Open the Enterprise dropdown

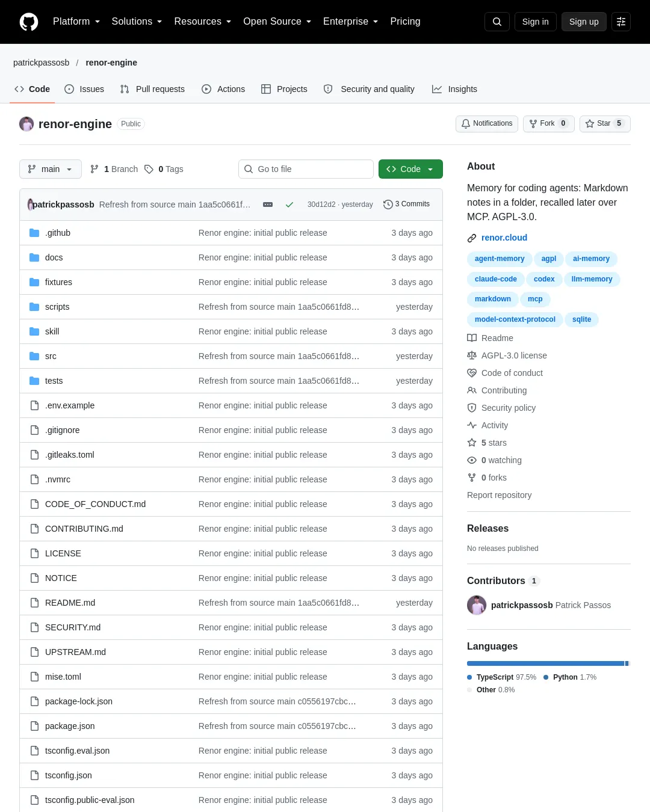(x=350, y=22)
